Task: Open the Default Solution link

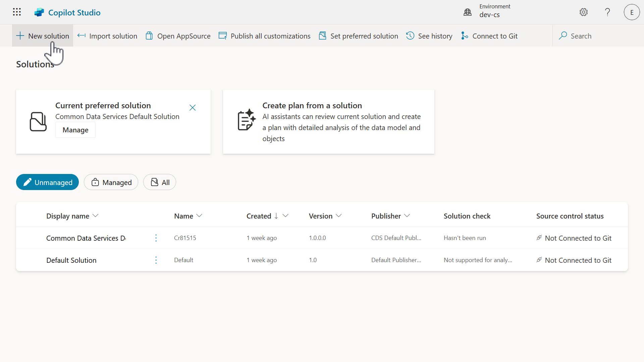Action: pyautogui.click(x=71, y=260)
